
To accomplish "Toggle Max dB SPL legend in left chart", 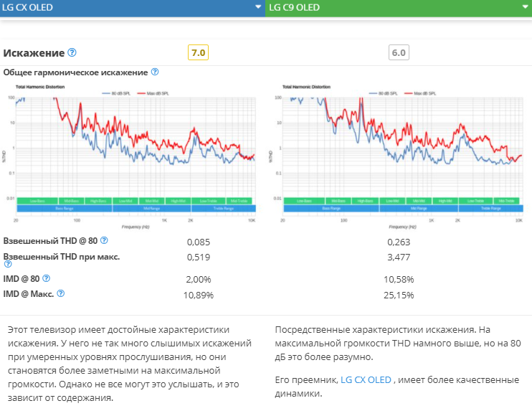I will 154,93.
